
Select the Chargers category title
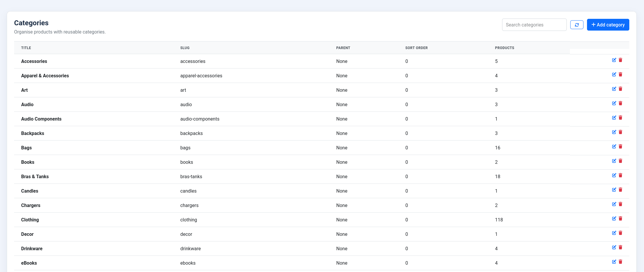tap(31, 205)
